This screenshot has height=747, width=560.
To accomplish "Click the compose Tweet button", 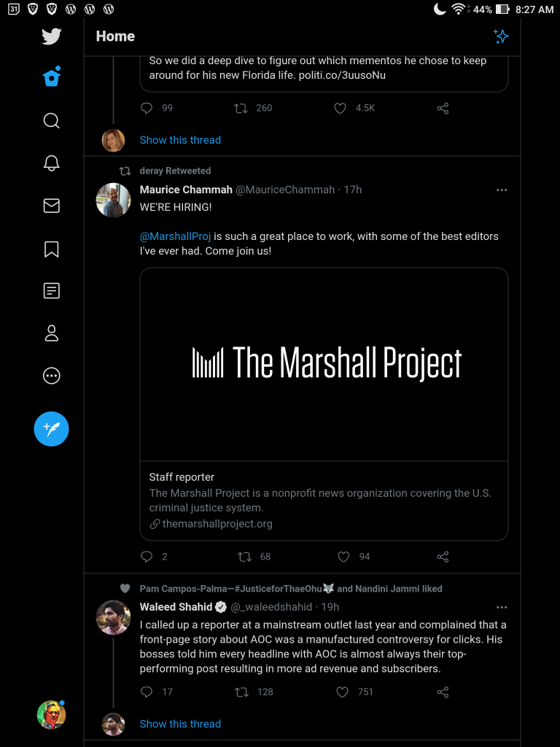I will tap(51, 429).
